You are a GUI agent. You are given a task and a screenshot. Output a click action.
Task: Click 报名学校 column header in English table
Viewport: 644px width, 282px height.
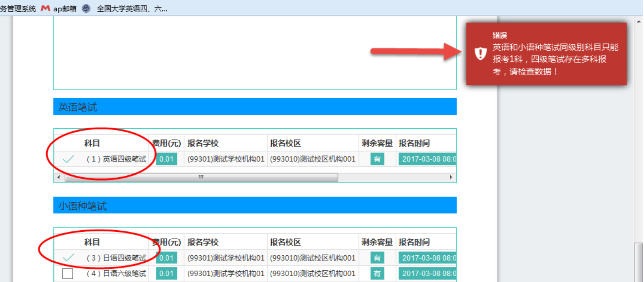(203, 143)
